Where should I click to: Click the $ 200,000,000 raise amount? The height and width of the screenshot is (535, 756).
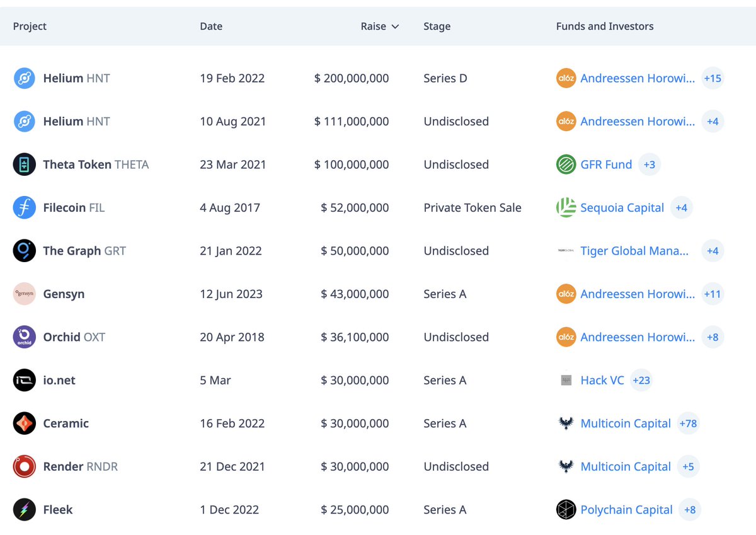click(x=352, y=78)
